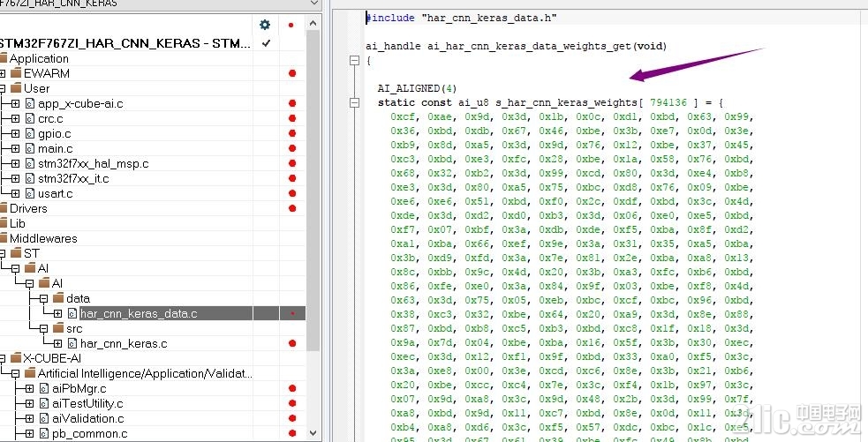Select stm32f7xx_hal_msp.c in the tree
This screenshot has width=868, height=442.
93,163
